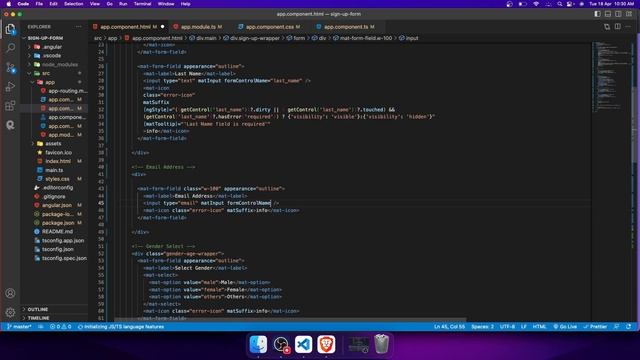The width and height of the screenshot is (640, 360).
Task: Change language mode HTML in status bar
Action: point(539,327)
